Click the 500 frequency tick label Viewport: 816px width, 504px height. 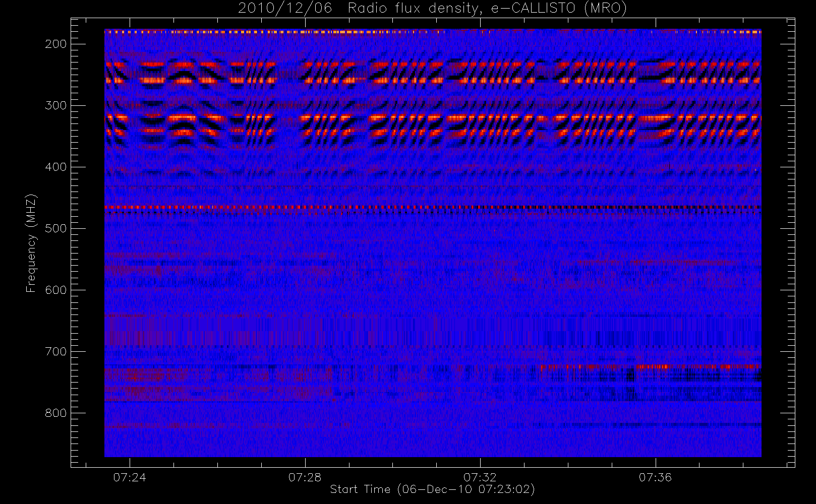[x=56, y=228]
